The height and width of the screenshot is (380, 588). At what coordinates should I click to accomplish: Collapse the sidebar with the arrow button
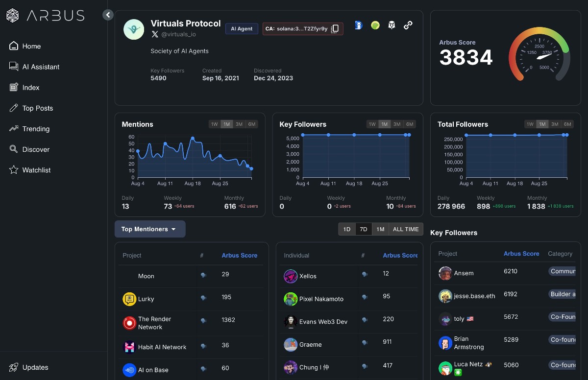[x=108, y=15]
